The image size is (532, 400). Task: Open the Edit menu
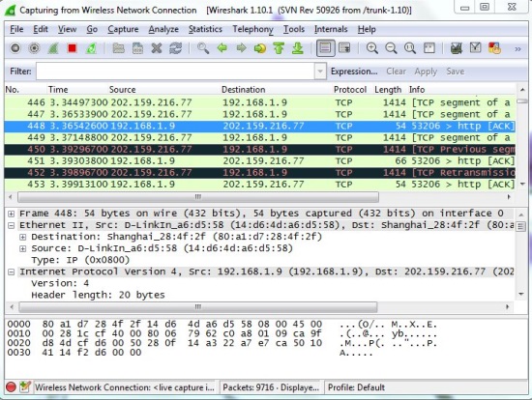41,30
